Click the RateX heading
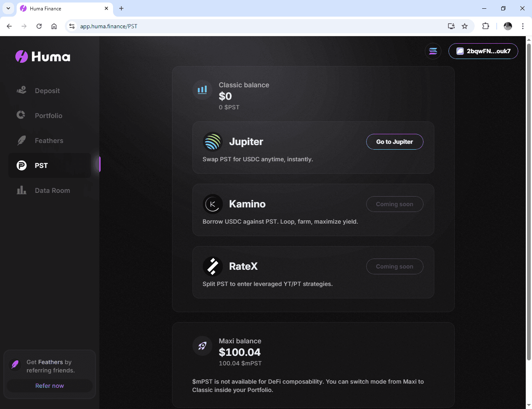532x409 pixels. [243, 266]
